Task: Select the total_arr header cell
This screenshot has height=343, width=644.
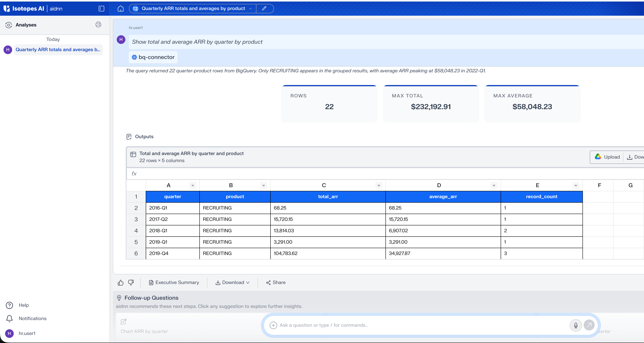Action: coord(328,197)
